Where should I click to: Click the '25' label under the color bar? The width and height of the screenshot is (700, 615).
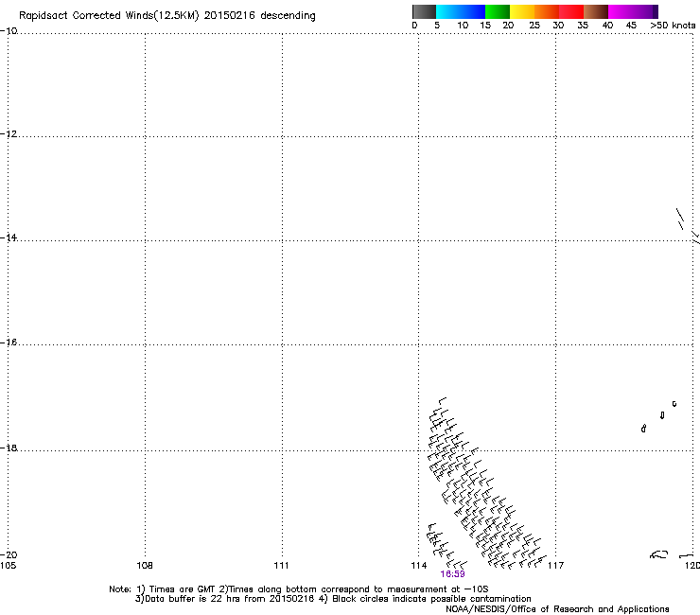(x=534, y=26)
